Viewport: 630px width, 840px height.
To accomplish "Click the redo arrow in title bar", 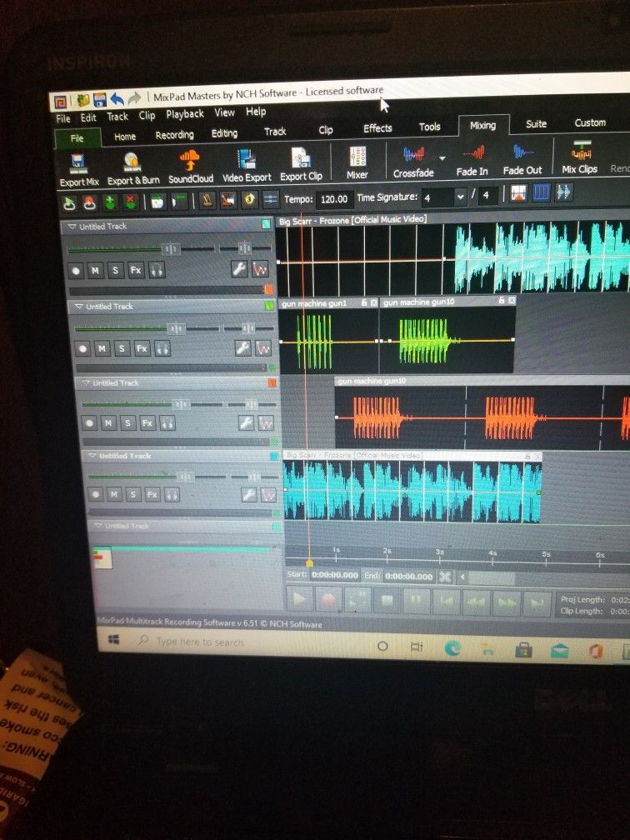I will pos(134,98).
